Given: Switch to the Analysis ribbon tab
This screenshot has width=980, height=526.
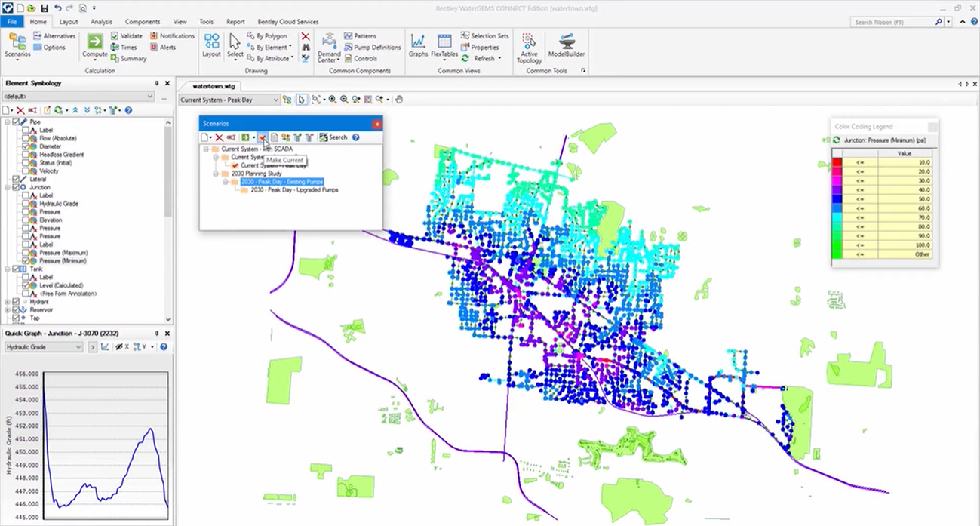Looking at the screenshot, I should (x=101, y=22).
